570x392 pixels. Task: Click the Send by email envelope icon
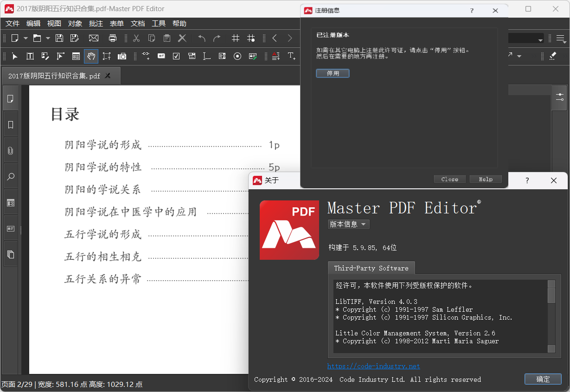94,38
